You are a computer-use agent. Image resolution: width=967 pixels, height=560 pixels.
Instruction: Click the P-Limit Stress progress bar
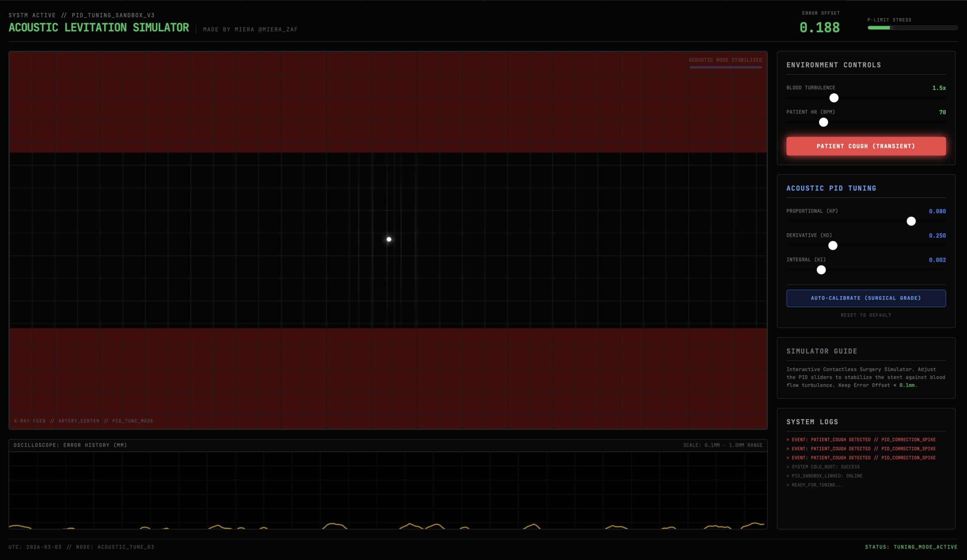tap(912, 28)
